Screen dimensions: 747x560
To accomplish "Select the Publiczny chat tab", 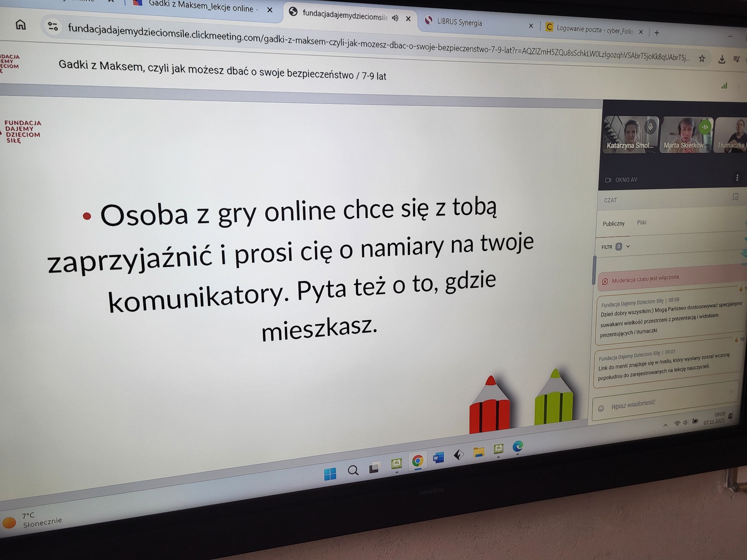I will pyautogui.click(x=614, y=223).
